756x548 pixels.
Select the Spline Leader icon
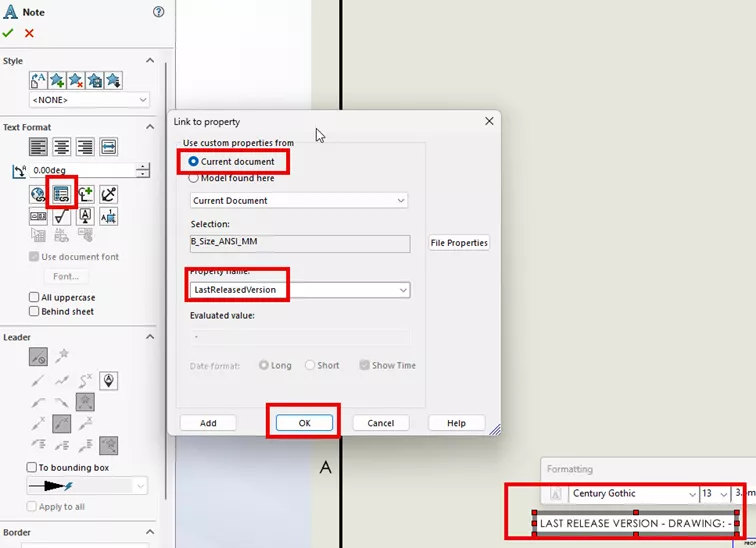(85, 381)
